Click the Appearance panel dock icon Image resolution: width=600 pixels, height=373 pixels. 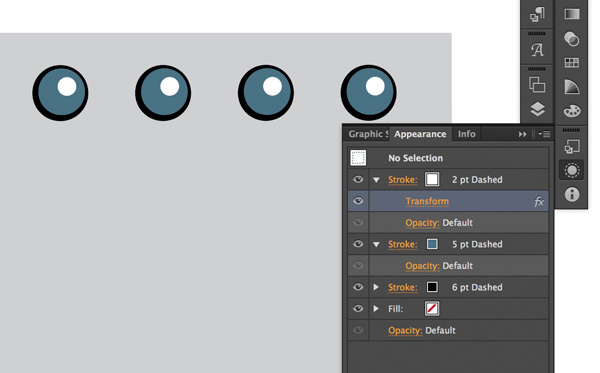pyautogui.click(x=572, y=170)
